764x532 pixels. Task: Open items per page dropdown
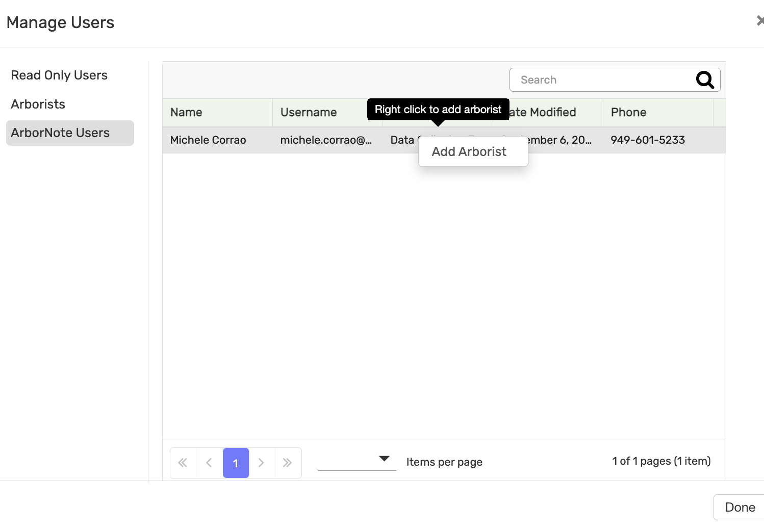tap(357, 460)
